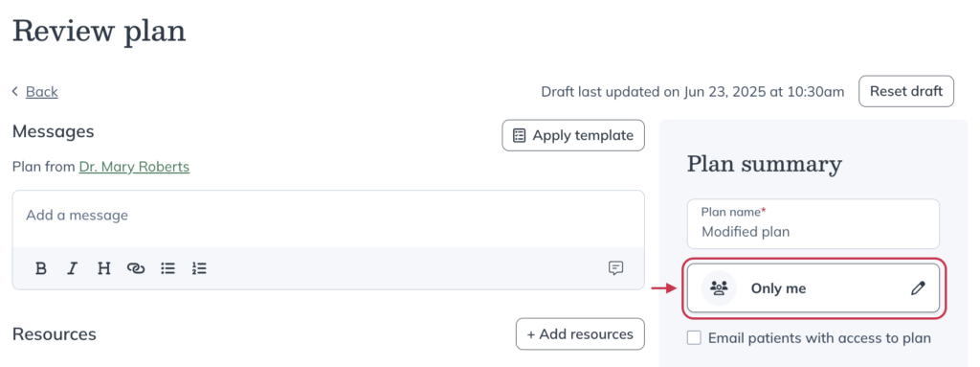Open the Only me access selector

point(813,288)
